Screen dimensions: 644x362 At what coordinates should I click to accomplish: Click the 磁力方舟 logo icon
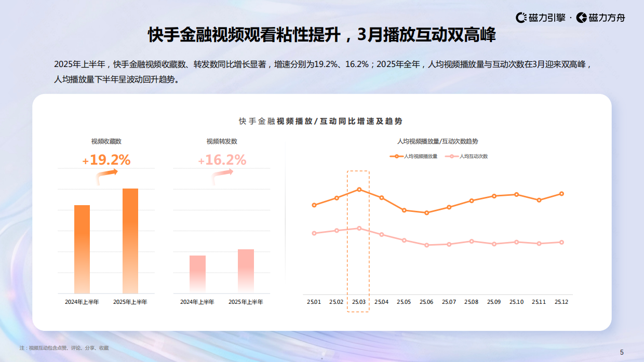click(x=581, y=17)
